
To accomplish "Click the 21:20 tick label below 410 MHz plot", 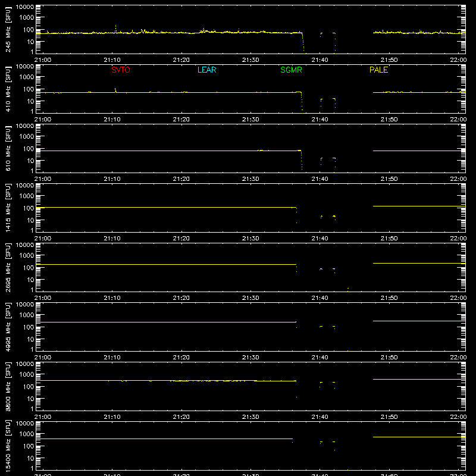I will [x=181, y=120].
